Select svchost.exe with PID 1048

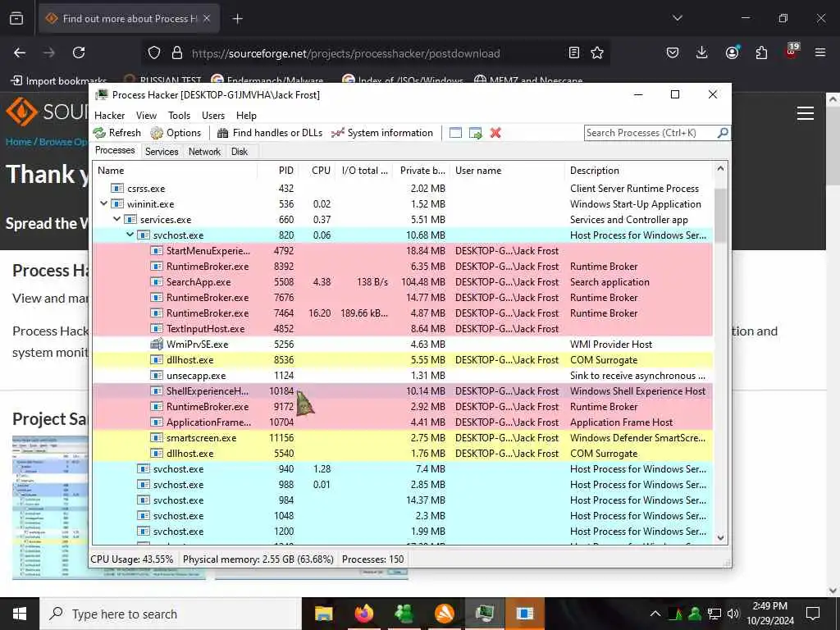(403, 515)
